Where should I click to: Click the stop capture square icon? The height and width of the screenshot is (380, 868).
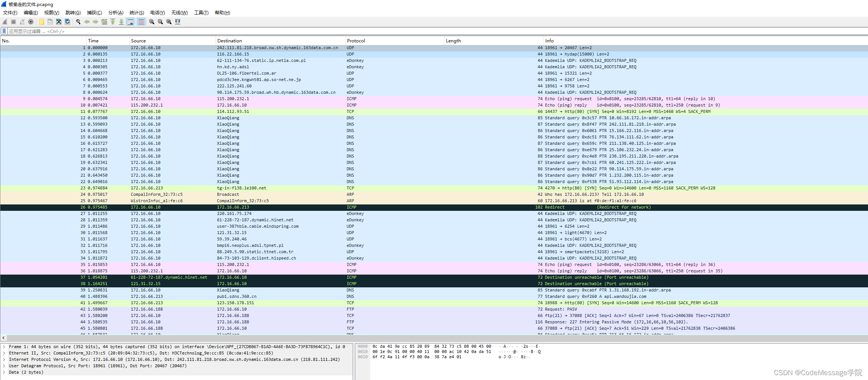tap(13, 22)
